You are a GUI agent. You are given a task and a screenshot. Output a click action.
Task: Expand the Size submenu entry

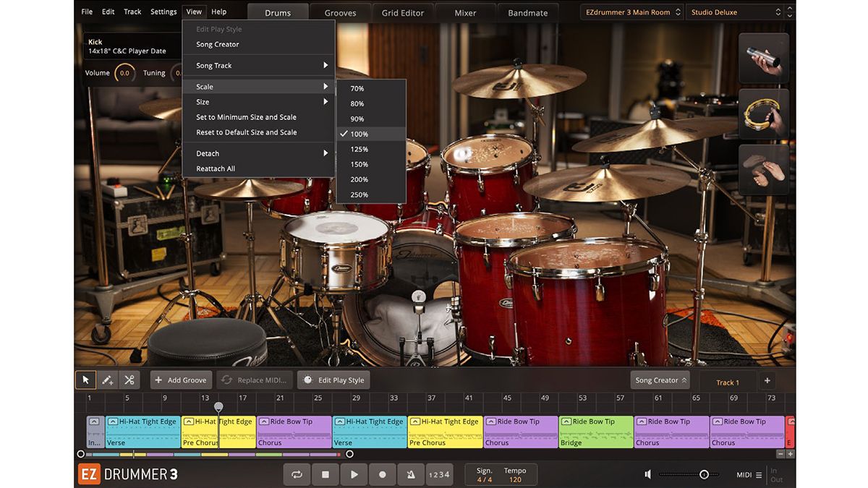point(259,102)
